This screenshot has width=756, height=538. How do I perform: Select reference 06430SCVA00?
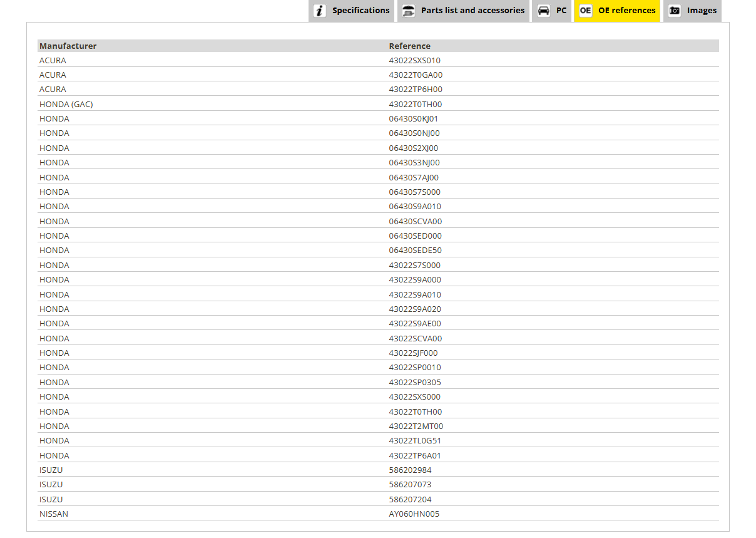[416, 221]
